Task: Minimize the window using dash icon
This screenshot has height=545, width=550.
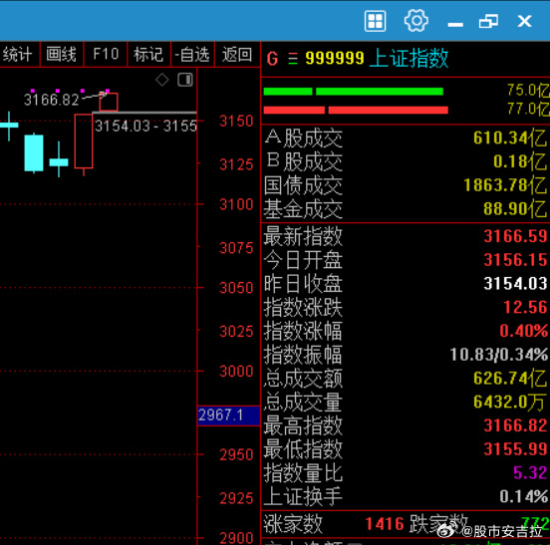Action: 455,24
